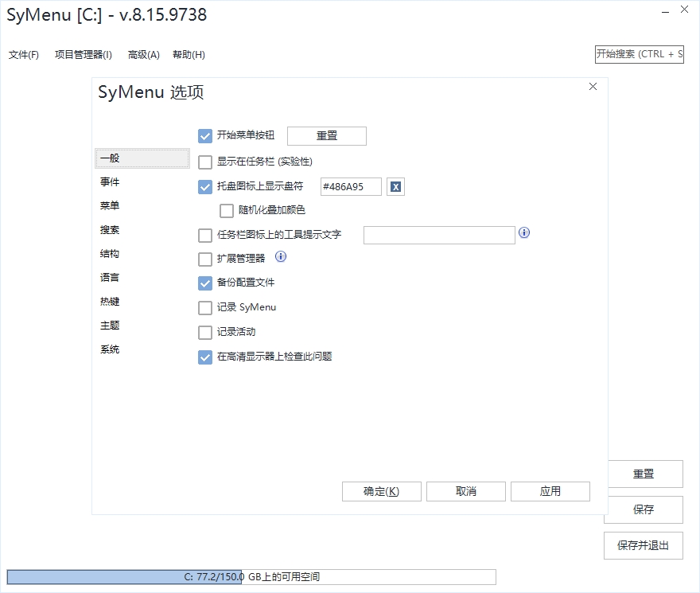Click the 开始搜索 (CTRL + S search box

640,54
